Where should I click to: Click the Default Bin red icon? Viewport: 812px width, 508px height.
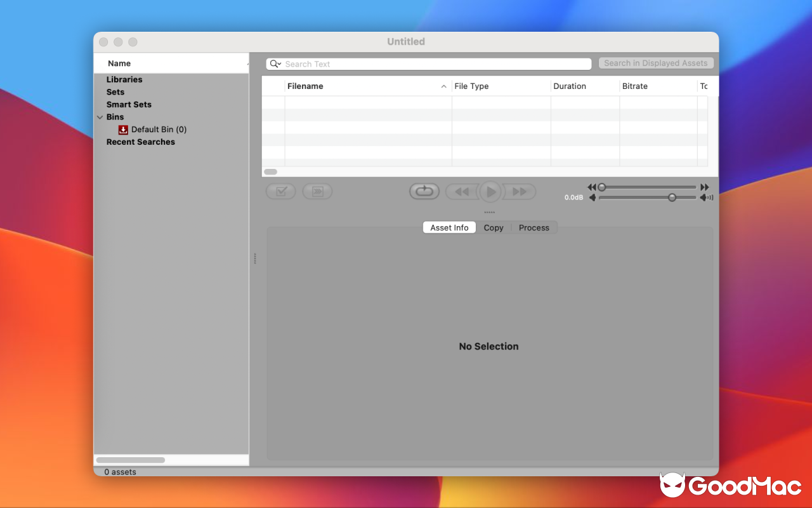coord(122,130)
